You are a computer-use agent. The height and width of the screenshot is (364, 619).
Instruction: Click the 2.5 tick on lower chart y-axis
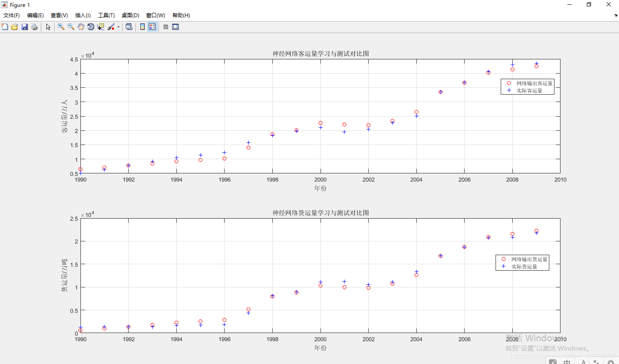tap(74, 219)
